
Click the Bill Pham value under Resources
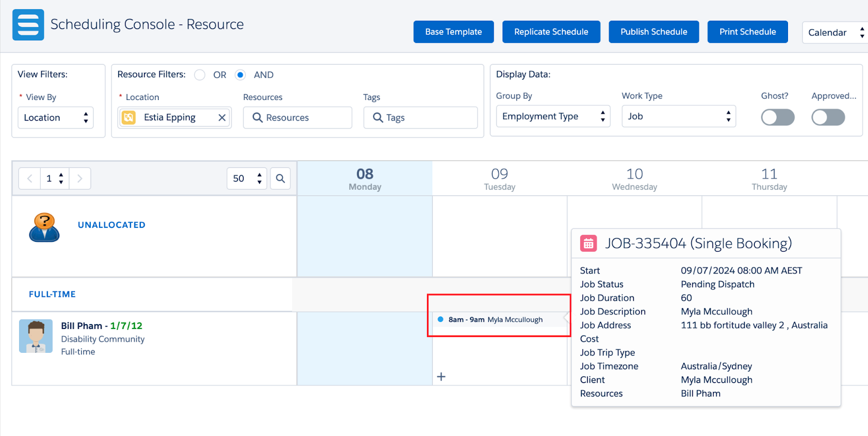(700, 394)
